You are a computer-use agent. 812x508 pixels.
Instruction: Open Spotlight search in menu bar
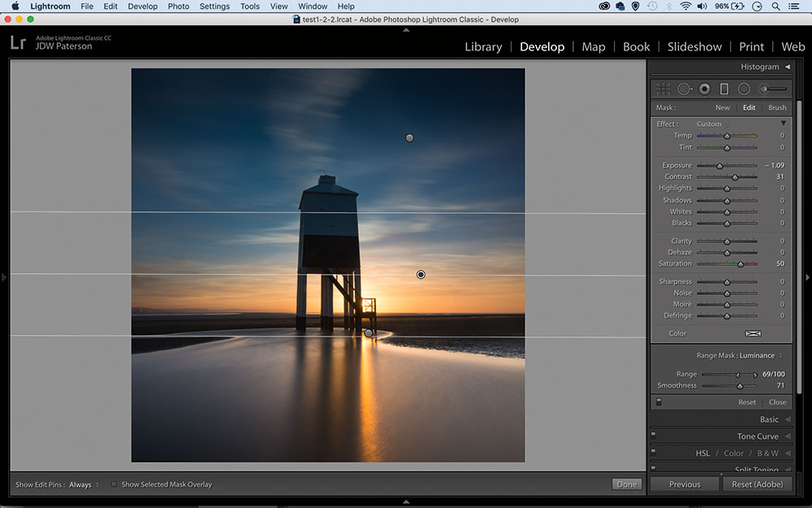(x=775, y=7)
